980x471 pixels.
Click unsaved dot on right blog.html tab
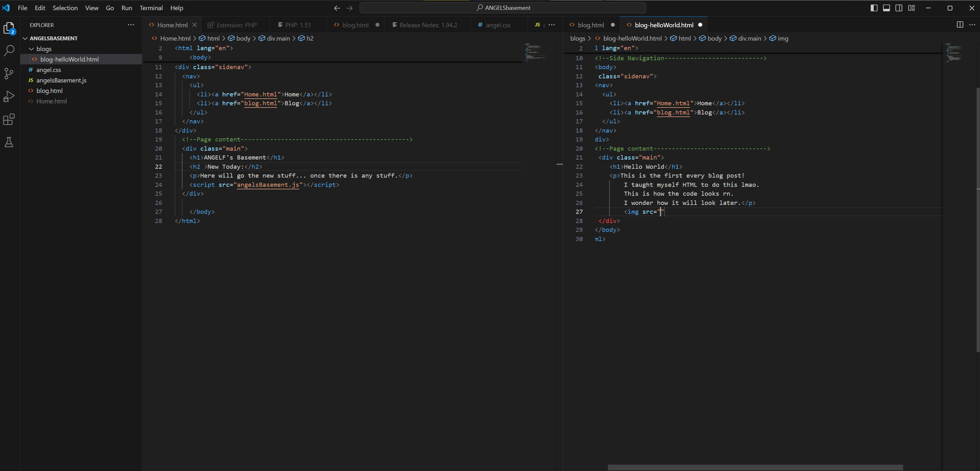click(x=612, y=25)
